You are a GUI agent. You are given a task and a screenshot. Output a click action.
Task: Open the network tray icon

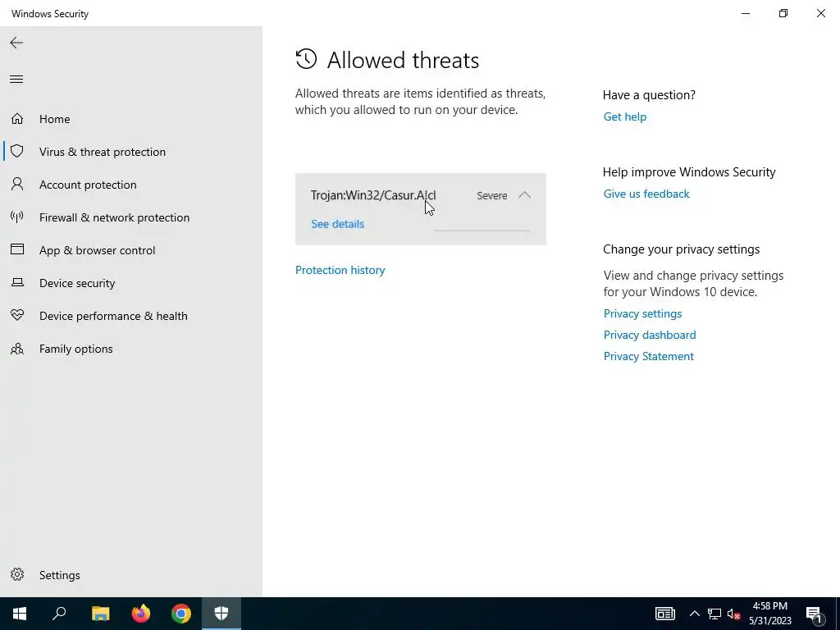tap(714, 614)
